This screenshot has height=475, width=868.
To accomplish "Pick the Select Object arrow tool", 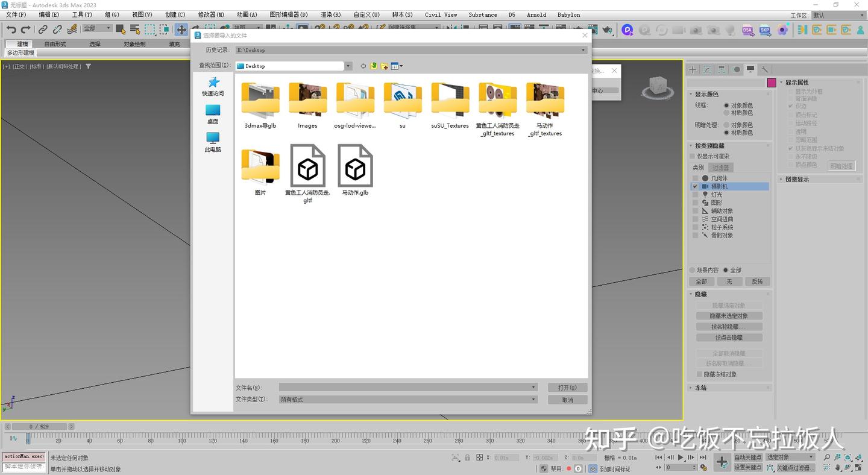I will tap(121, 29).
